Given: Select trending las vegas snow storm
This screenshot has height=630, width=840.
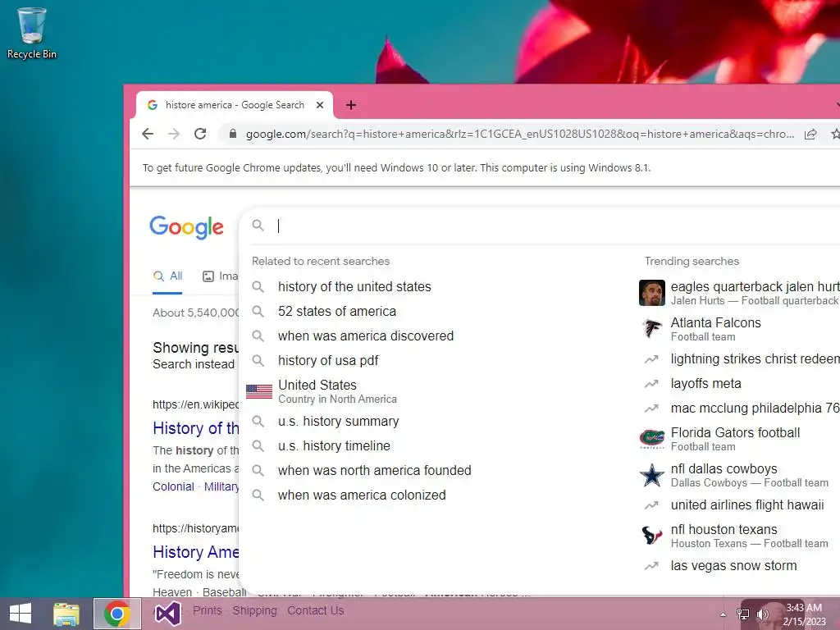Looking at the screenshot, I should coord(733,566).
